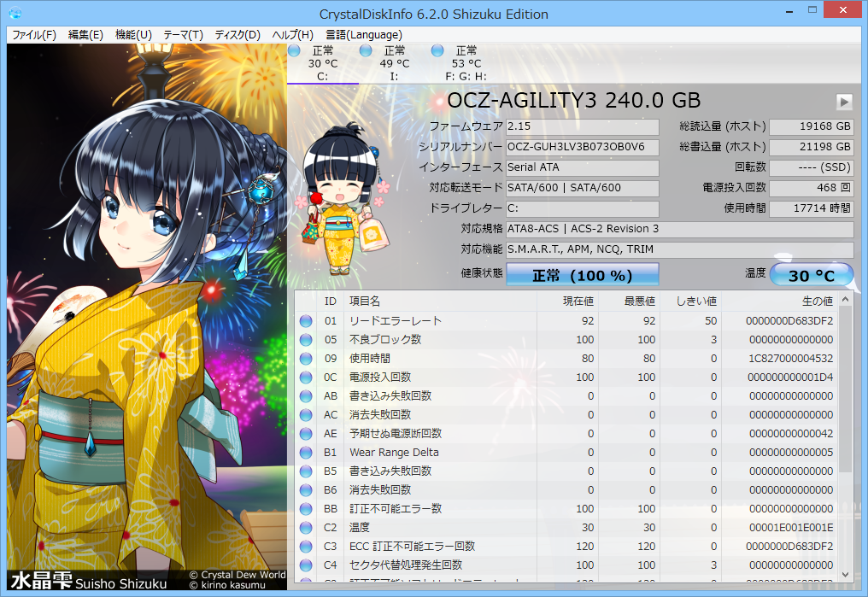
Task: Click the standard field ATA8-ACS | ACS-2 Revision 3
Action: pos(680,229)
